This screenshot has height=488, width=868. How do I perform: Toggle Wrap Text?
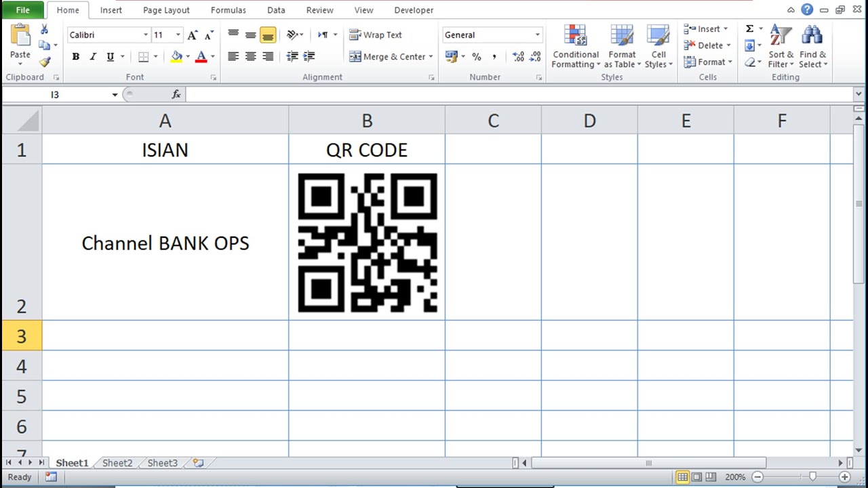(375, 35)
